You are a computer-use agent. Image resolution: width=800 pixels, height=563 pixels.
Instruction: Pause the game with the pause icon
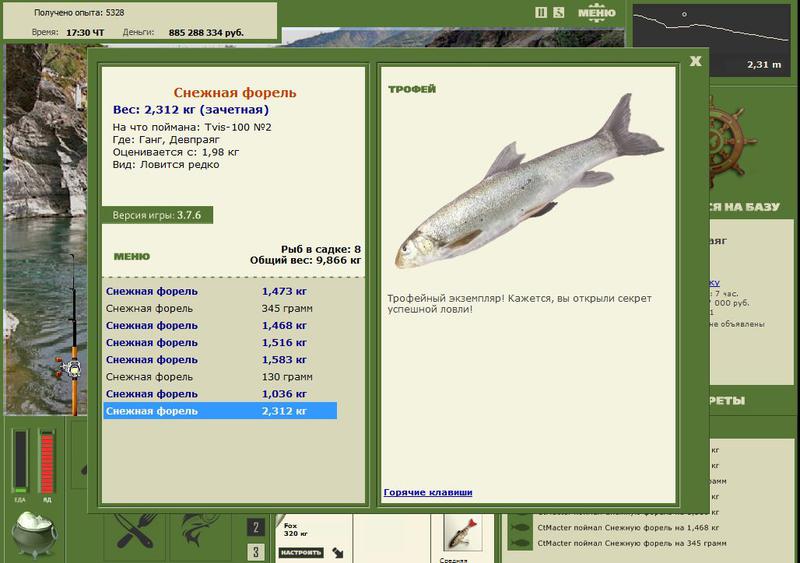tap(541, 12)
